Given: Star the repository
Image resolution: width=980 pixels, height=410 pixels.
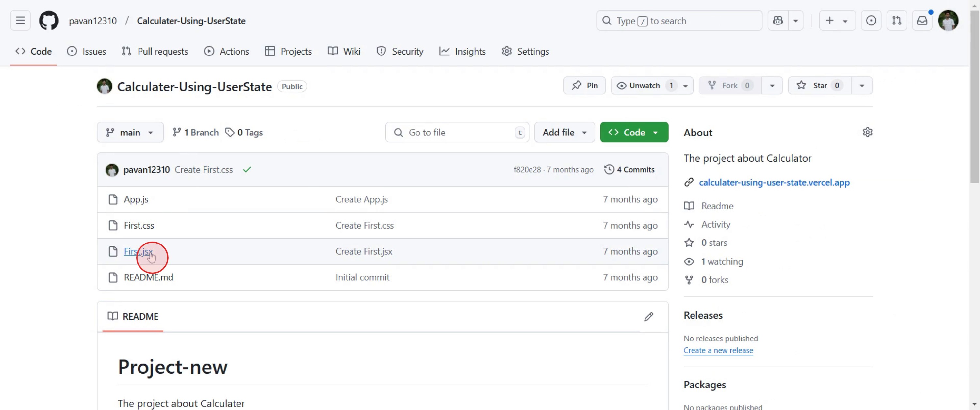Looking at the screenshot, I should [819, 86].
